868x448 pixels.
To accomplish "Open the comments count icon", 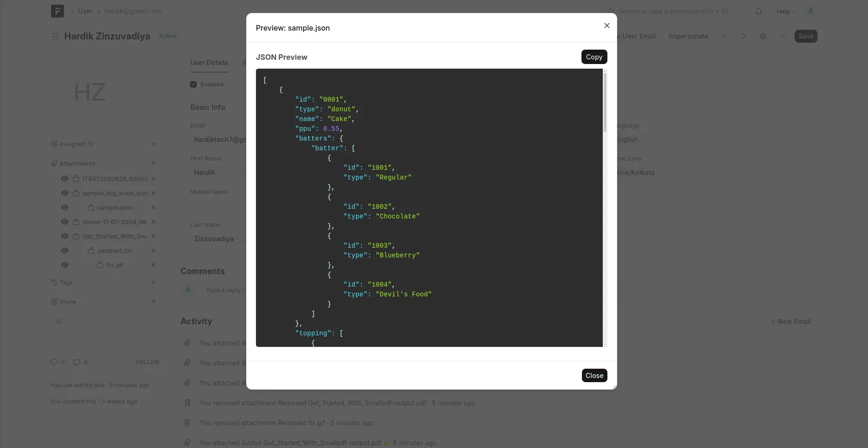I will pyautogui.click(x=77, y=362).
